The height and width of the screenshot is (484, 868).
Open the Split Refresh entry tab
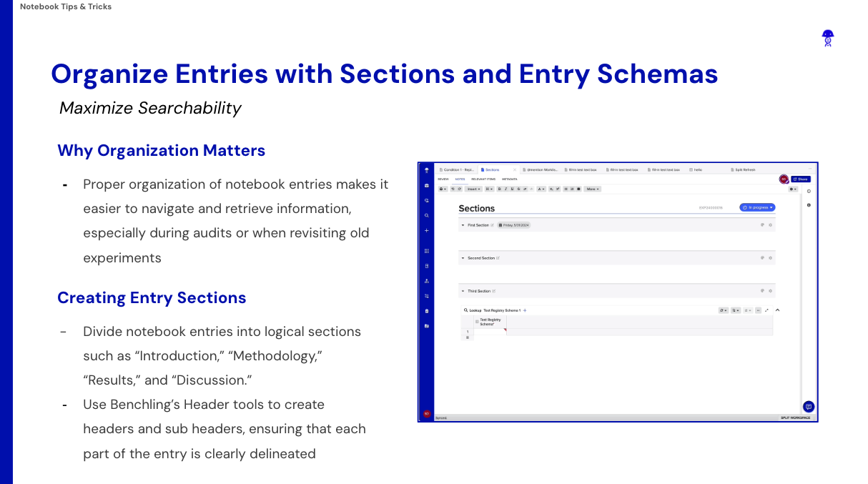click(744, 169)
